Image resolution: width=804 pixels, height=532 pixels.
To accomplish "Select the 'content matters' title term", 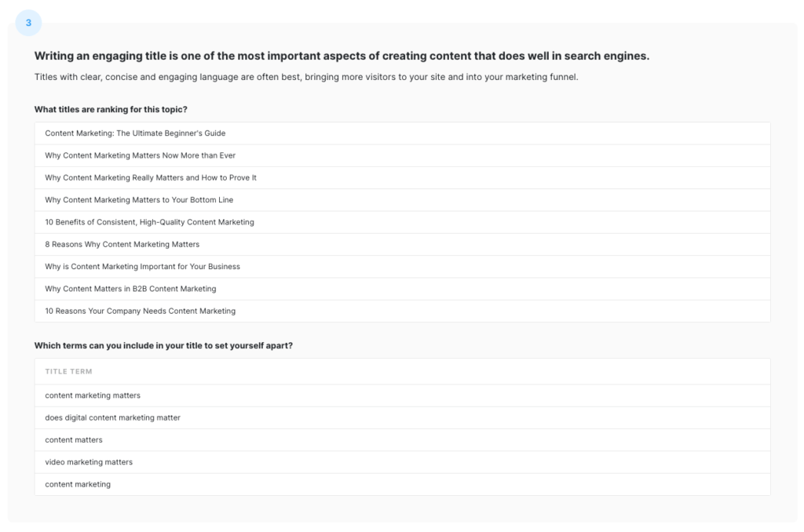I will click(x=74, y=440).
